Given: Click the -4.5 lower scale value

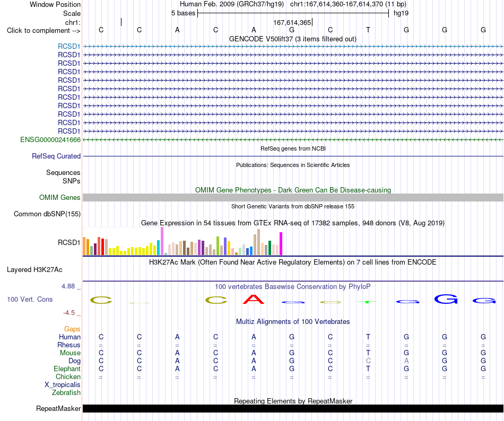Looking at the screenshot, I should [x=69, y=312].
